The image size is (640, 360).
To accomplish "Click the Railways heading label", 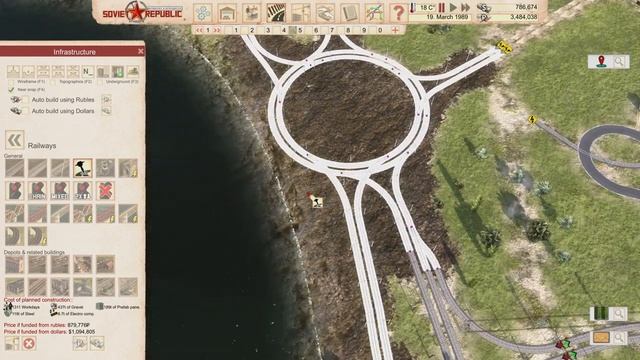I will click(x=42, y=146).
